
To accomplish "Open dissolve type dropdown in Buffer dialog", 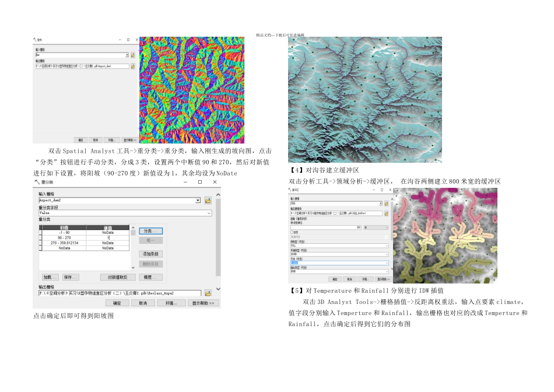I will pos(387,271).
